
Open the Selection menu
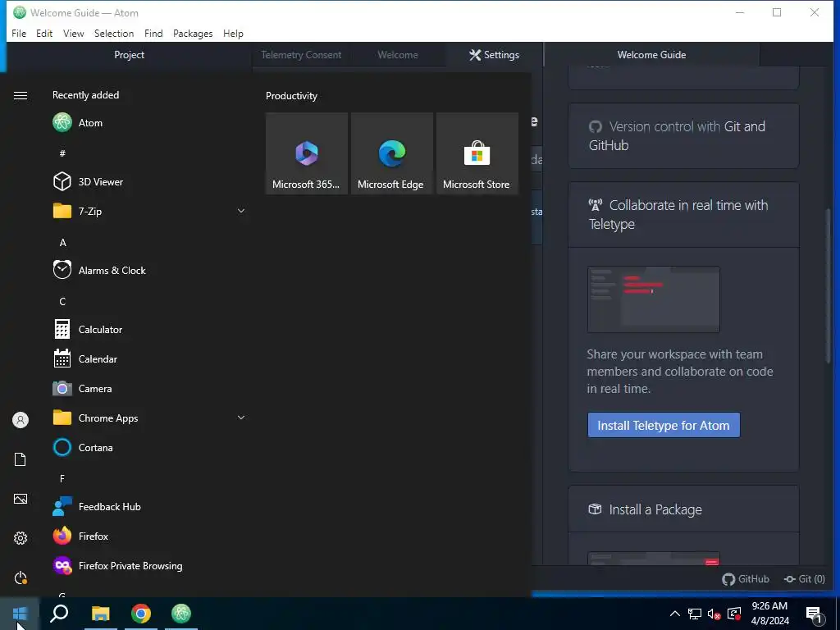(x=114, y=33)
